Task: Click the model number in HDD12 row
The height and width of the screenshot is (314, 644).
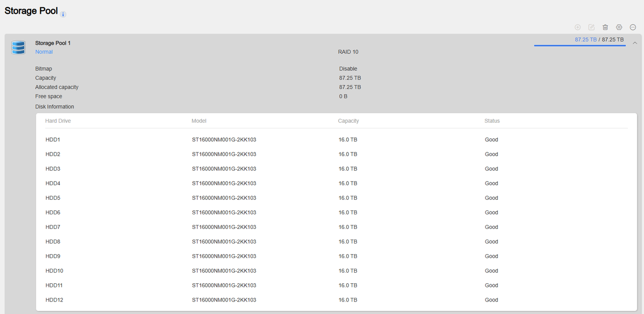Action: click(224, 300)
